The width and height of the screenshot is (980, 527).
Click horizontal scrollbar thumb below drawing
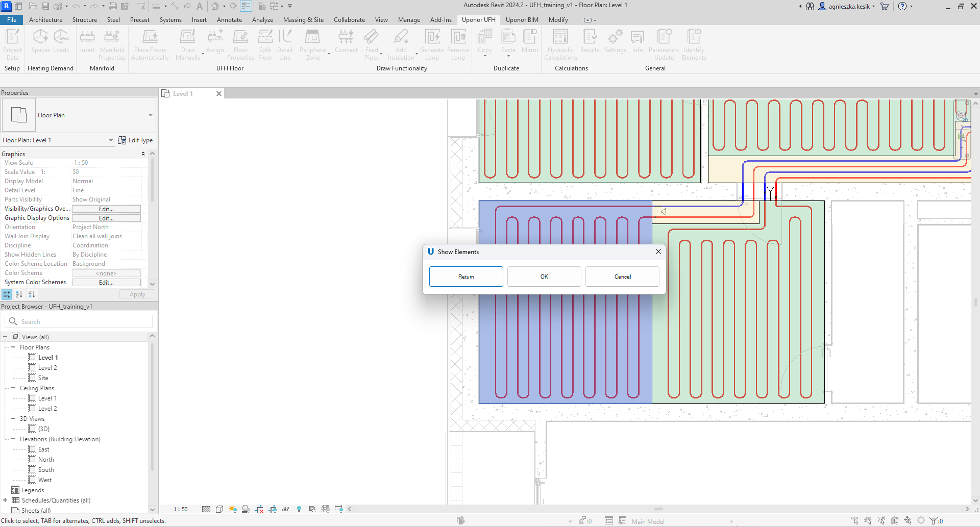click(x=658, y=509)
